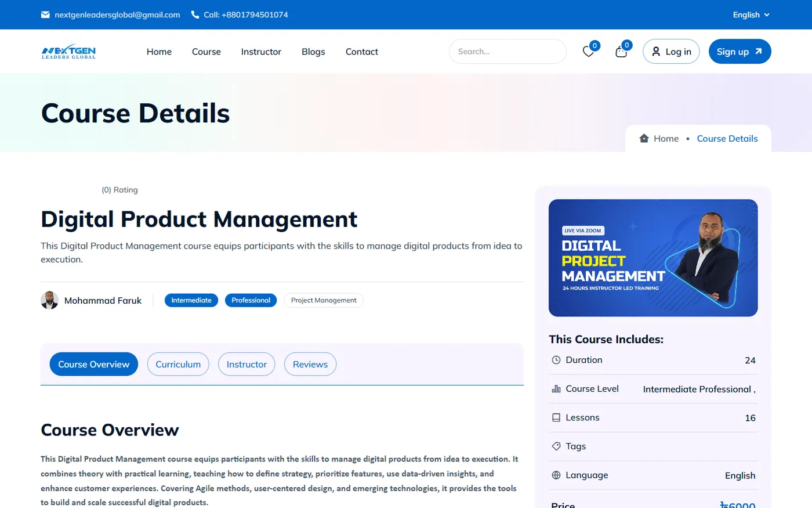812x508 pixels.
Task: Click the phone call icon
Action: coord(195,15)
